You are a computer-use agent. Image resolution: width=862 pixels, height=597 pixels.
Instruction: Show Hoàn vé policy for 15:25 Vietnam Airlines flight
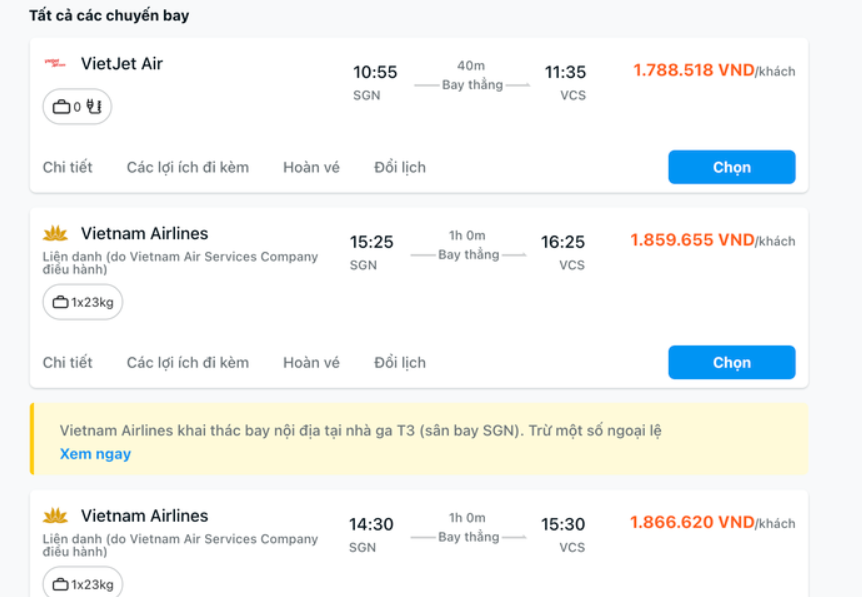[x=311, y=362]
